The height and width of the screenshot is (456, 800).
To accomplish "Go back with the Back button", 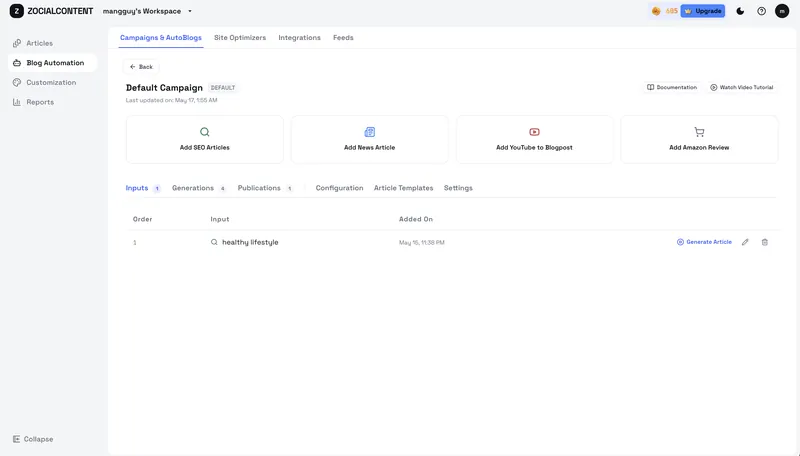I will point(141,67).
